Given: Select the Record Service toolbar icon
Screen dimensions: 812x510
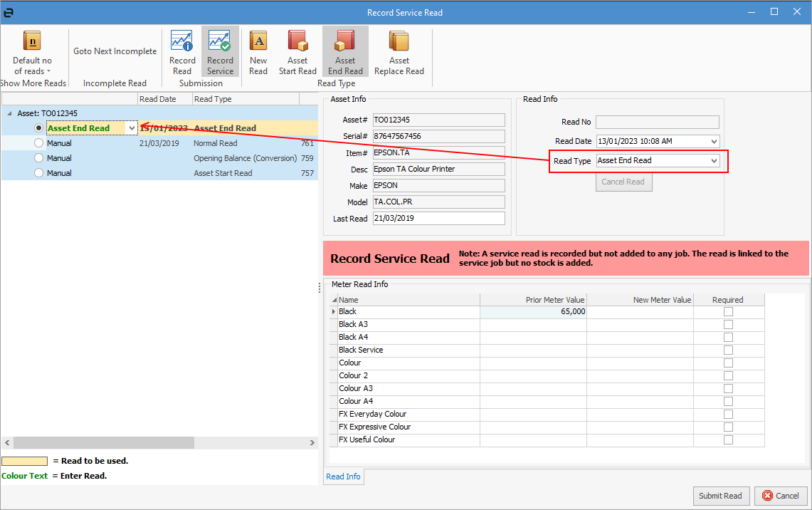Looking at the screenshot, I should [220, 41].
